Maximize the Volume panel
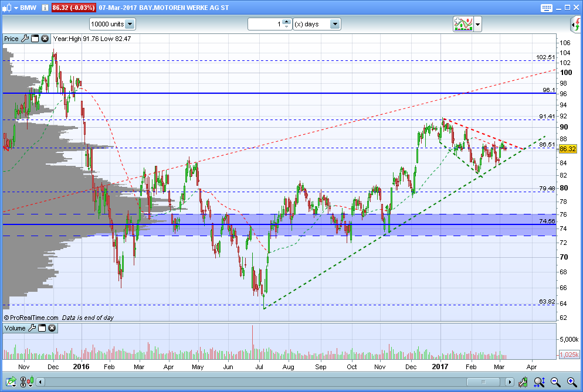583x392 pixels. tap(42, 328)
